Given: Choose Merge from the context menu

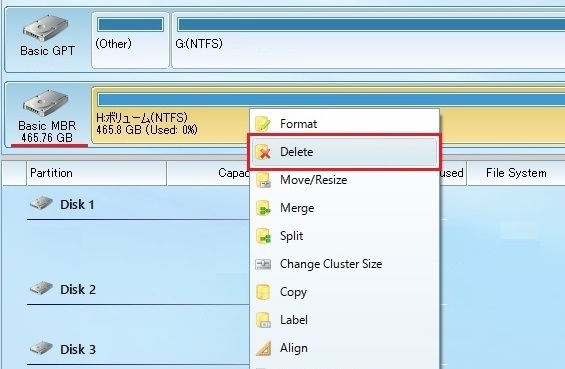Looking at the screenshot, I should pos(344,208).
